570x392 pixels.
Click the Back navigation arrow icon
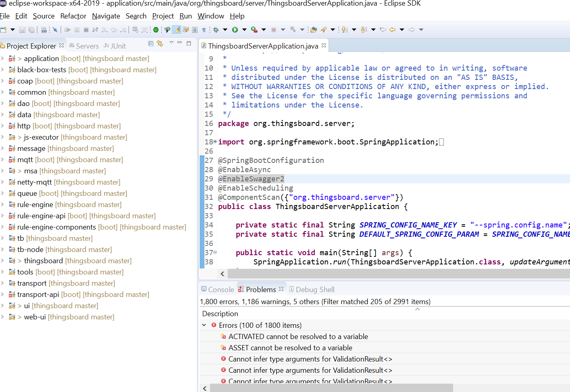pyautogui.click(x=392, y=29)
